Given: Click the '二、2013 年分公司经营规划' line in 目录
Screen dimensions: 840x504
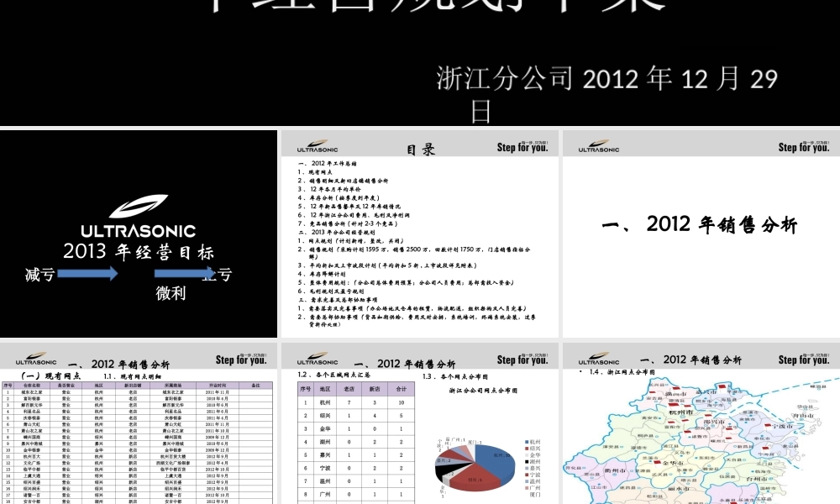Looking at the screenshot, I should coord(337,232).
